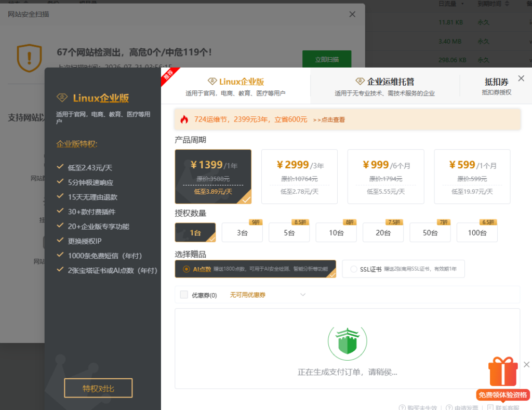Screen dimensions: 532x410
Task: Tick the 优惠券(0) checkbox
Action: [184, 295]
